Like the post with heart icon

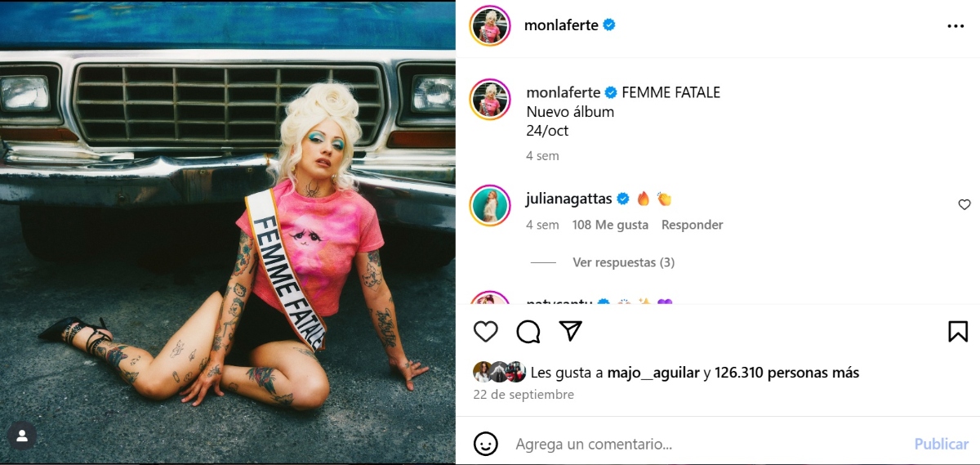click(x=486, y=331)
